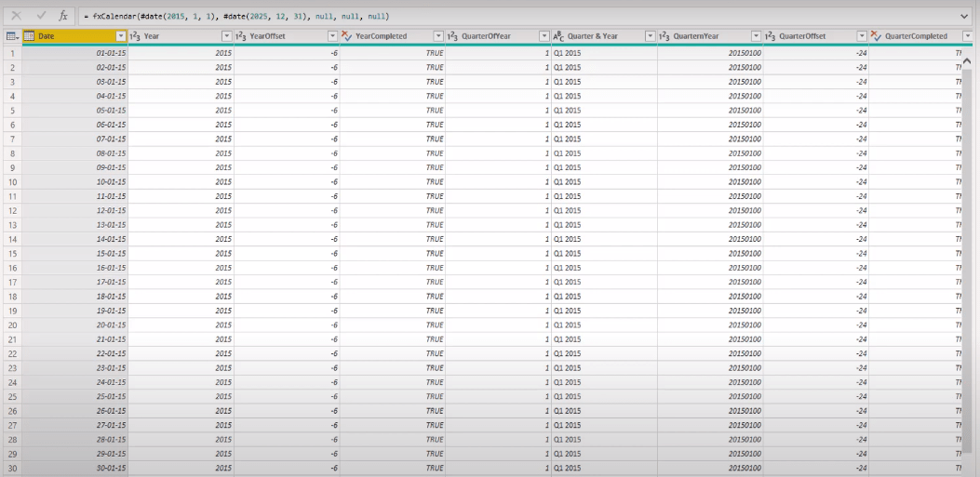Select the YearOffset column header
This screenshot has width=980, height=477.
[x=287, y=36]
